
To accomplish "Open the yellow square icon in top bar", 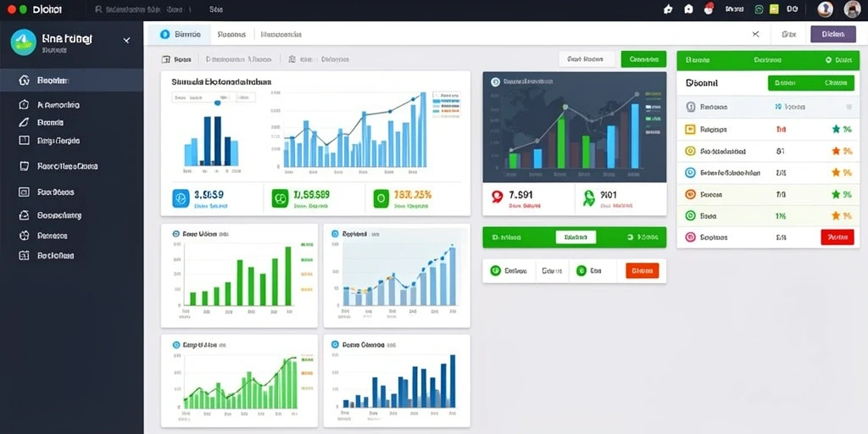I will pyautogui.click(x=774, y=8).
